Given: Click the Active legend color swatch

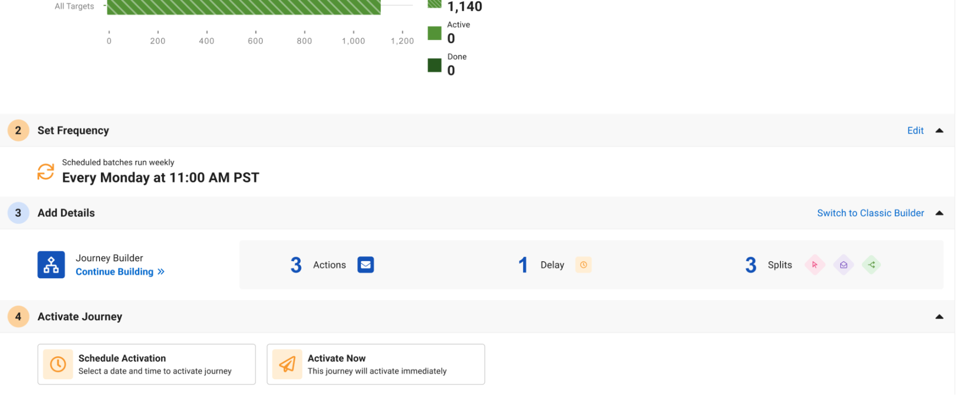Looking at the screenshot, I should point(434,33).
